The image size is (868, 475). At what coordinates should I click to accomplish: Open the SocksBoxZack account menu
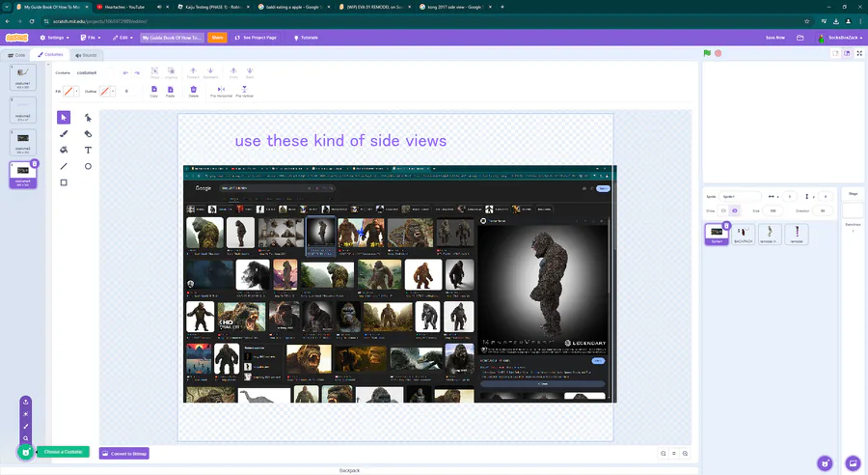pos(840,38)
